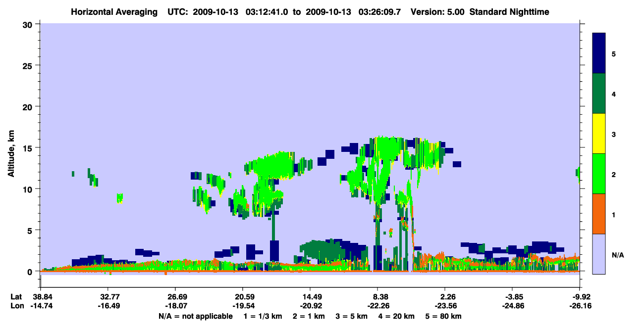Click the lavender N/A colorbar segment
Image resolution: width=644 pixels, height=330 pixels.
[599, 254]
